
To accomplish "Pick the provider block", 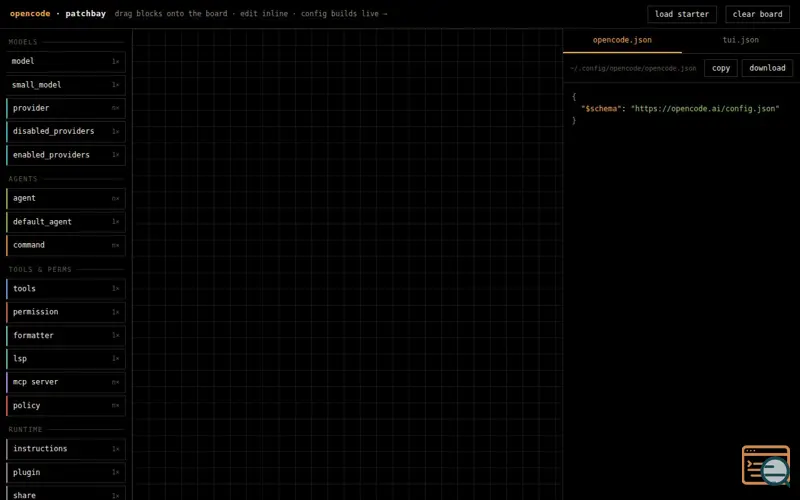I will [66, 108].
